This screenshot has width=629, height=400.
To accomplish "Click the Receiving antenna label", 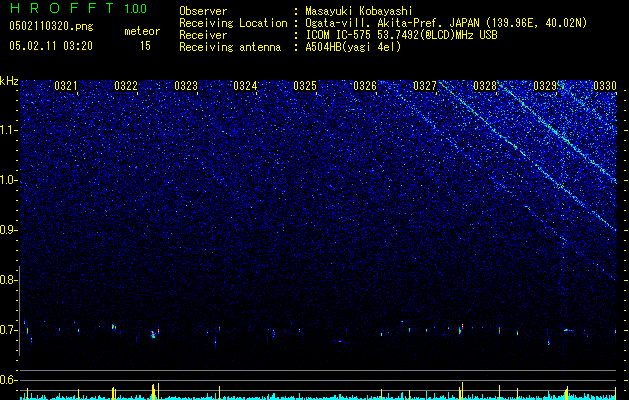I will (x=230, y=47).
